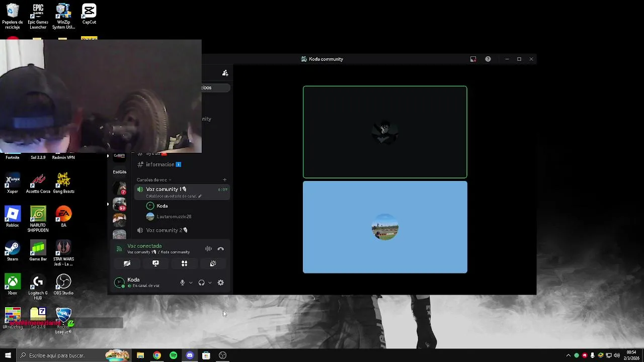Image resolution: width=644 pixels, height=362 pixels.
Task: Select UltraDefrag desktop shortcut
Action: [12, 318]
